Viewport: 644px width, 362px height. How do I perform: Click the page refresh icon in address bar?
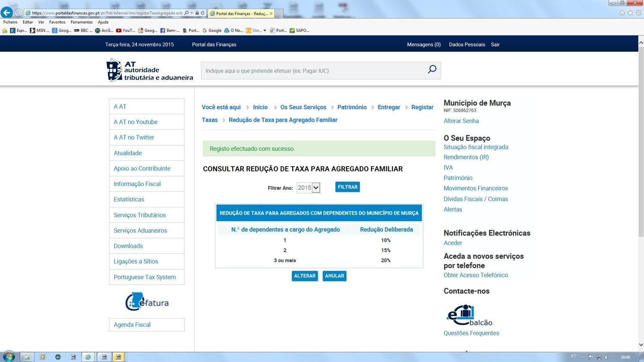[203, 13]
